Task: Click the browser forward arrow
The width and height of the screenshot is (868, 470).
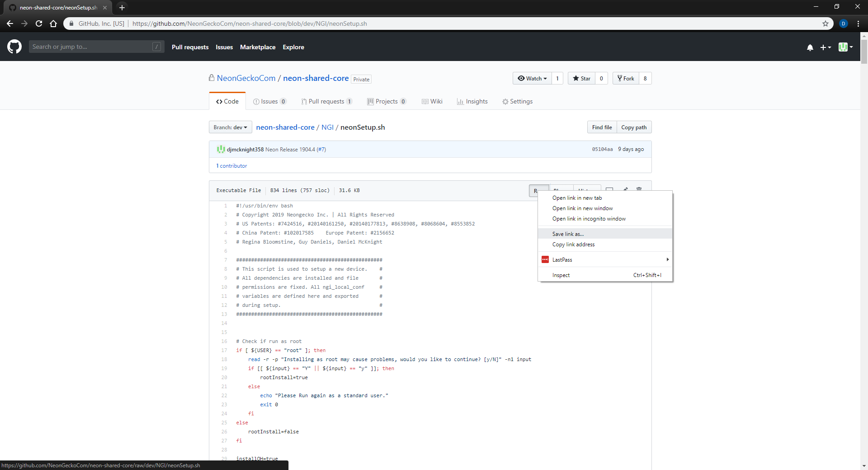Action: [24, 23]
